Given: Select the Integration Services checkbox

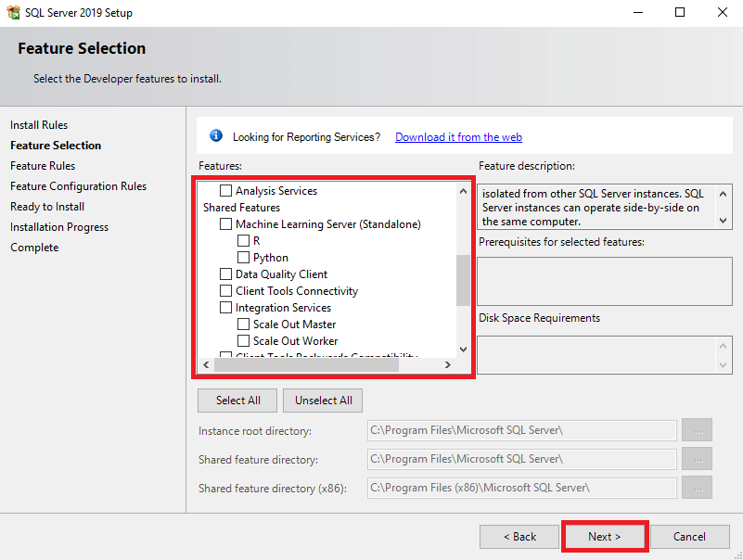Looking at the screenshot, I should coord(225,308).
